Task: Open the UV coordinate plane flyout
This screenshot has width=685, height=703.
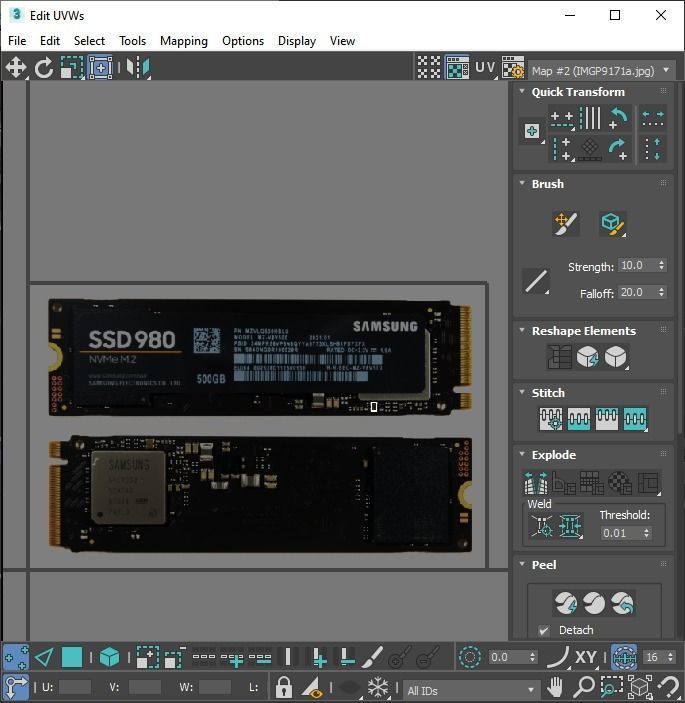Action: pos(486,68)
